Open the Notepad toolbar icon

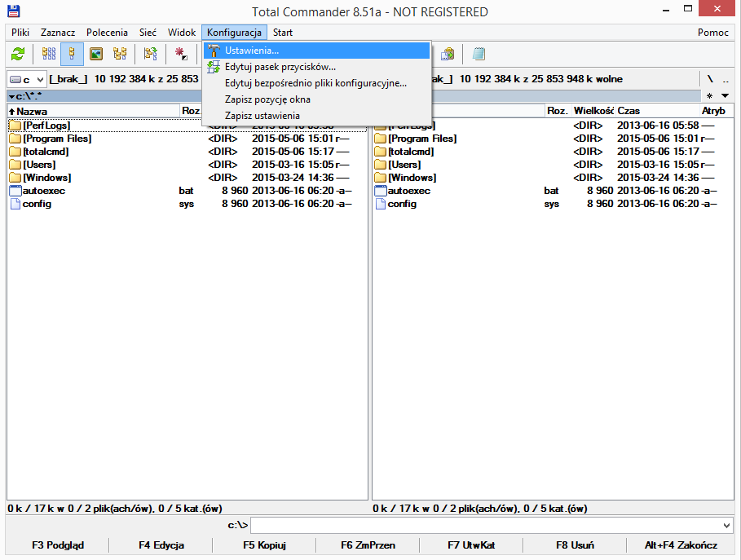coord(479,54)
